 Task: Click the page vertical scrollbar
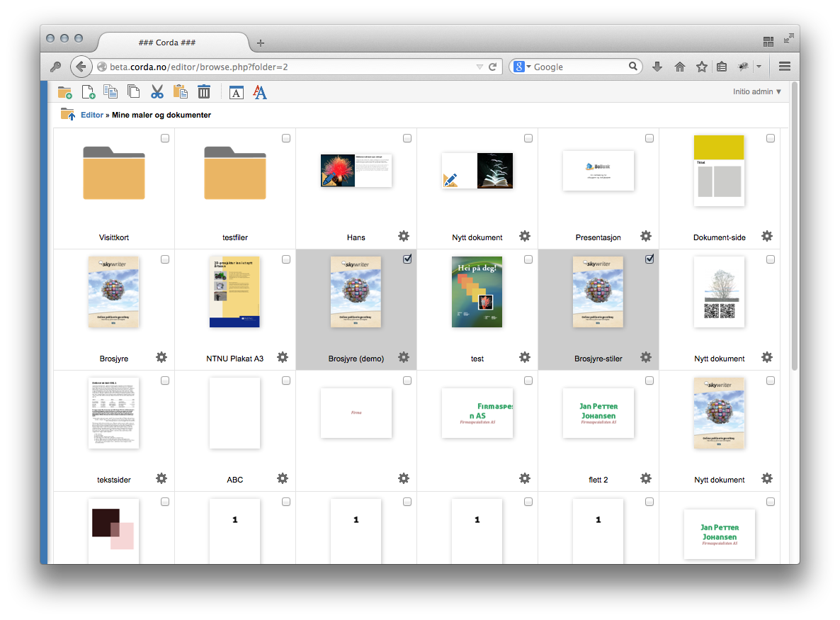click(794, 227)
